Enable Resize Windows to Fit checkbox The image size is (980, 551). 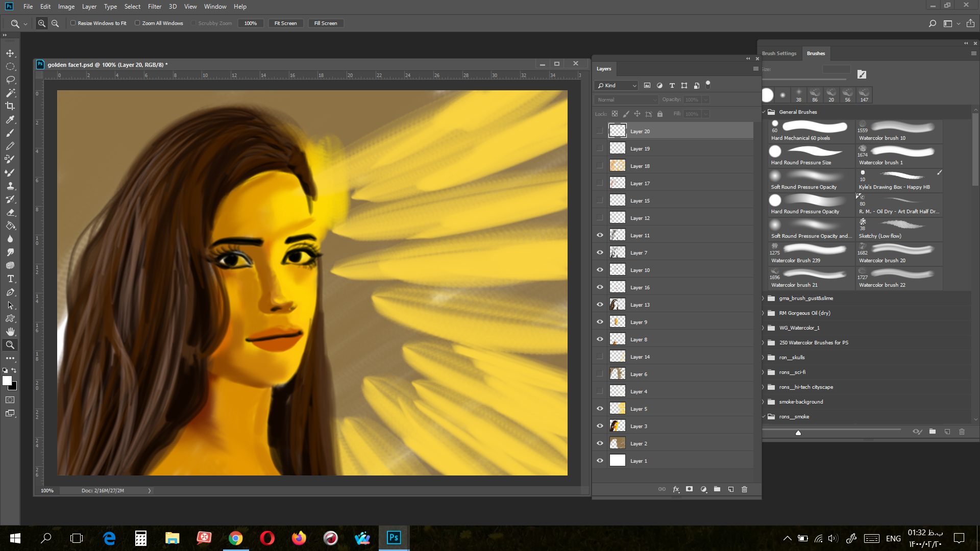(73, 23)
